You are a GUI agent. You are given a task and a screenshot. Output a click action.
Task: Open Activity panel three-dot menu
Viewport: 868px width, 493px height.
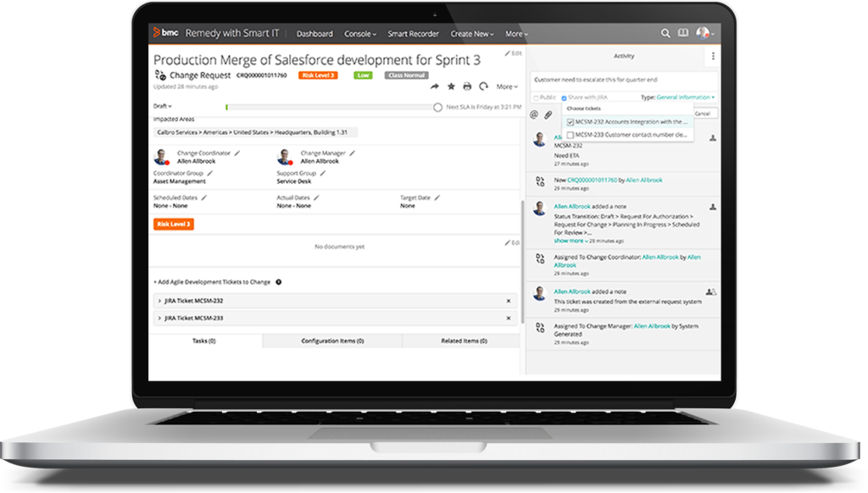click(713, 56)
